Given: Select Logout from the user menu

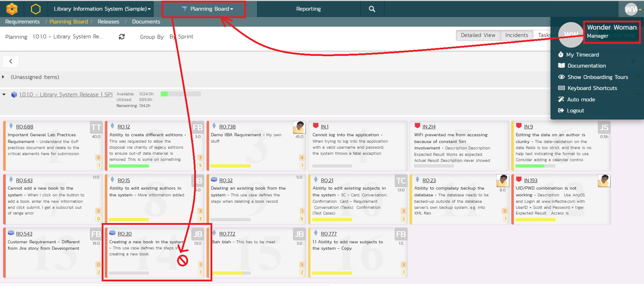Looking at the screenshot, I should pos(575,111).
